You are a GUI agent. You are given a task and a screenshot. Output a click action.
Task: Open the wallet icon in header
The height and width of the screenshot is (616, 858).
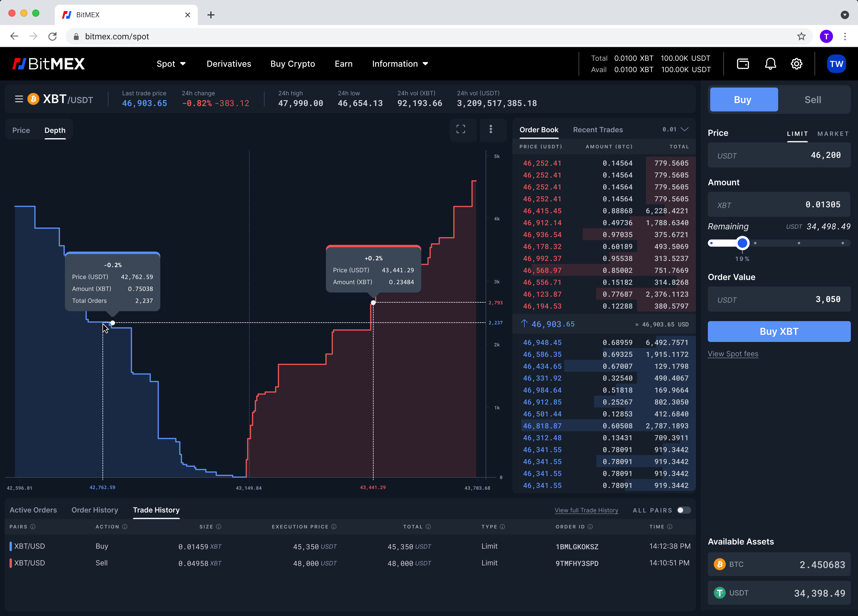(x=743, y=64)
